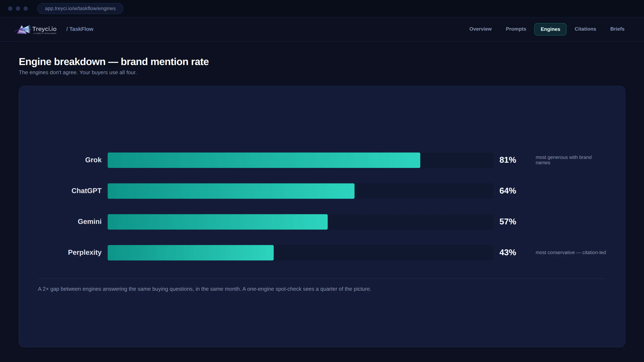Switch to the Prompts tab
Screen dimensions: 644x362
[x=516, y=29]
